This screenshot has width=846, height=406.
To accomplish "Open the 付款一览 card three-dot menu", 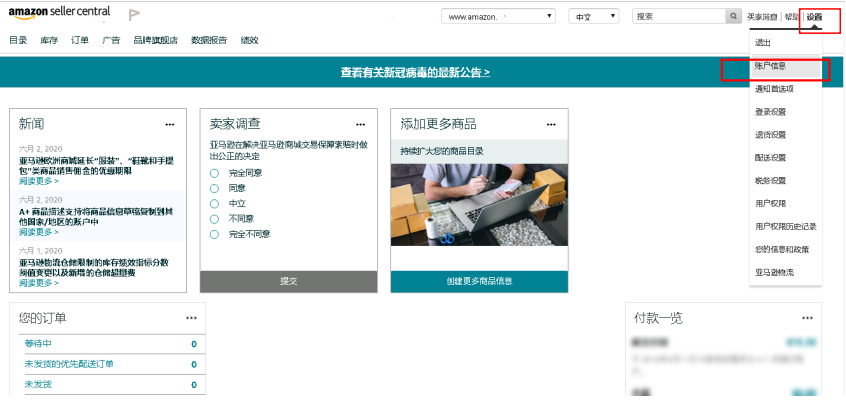I will [807, 318].
